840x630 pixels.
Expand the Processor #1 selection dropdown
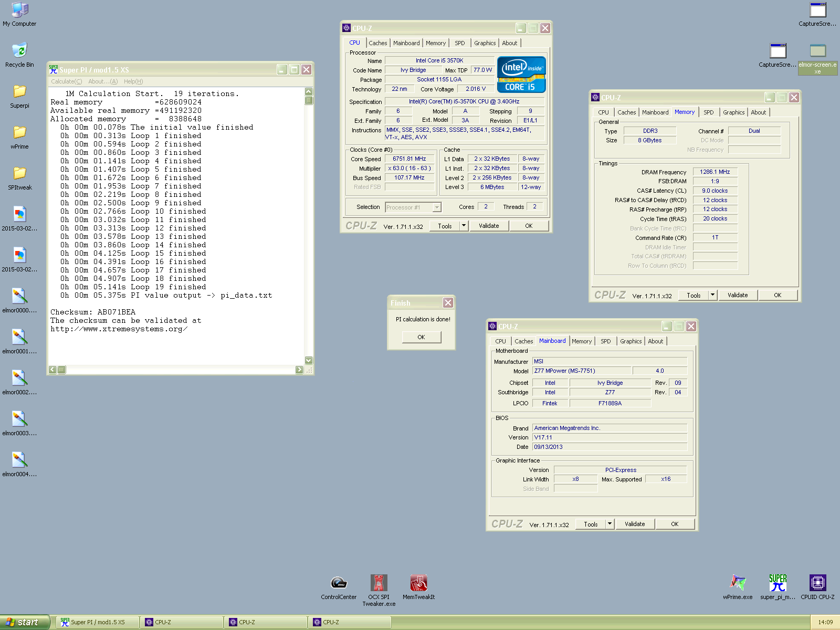[437, 207]
